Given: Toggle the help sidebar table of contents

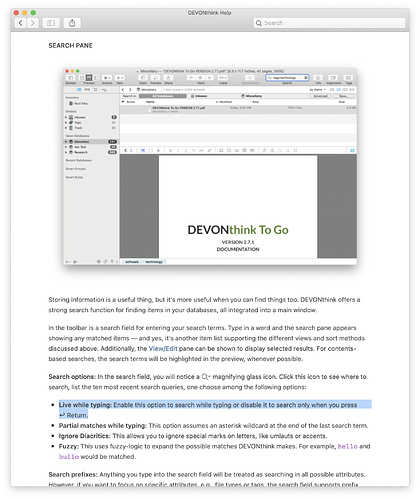Looking at the screenshot, I should [x=51, y=23].
